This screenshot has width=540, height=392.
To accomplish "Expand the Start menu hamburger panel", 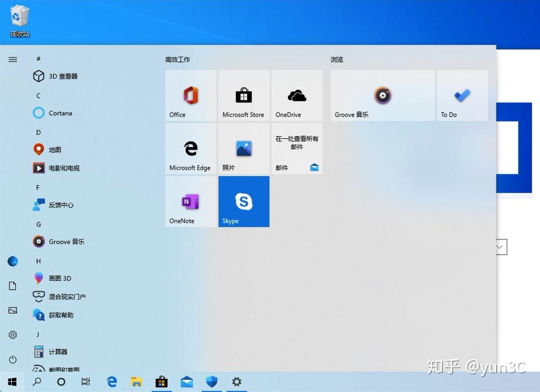I will (12, 59).
